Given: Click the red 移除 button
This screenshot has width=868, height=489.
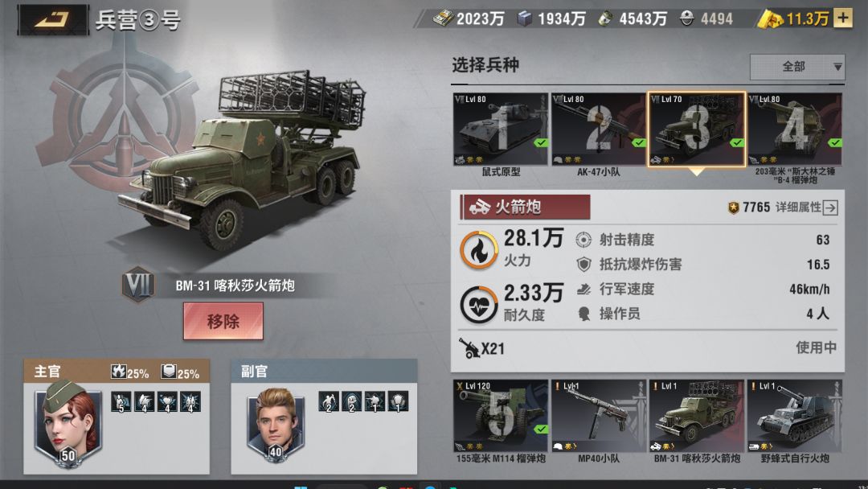Looking at the screenshot, I should [x=223, y=321].
